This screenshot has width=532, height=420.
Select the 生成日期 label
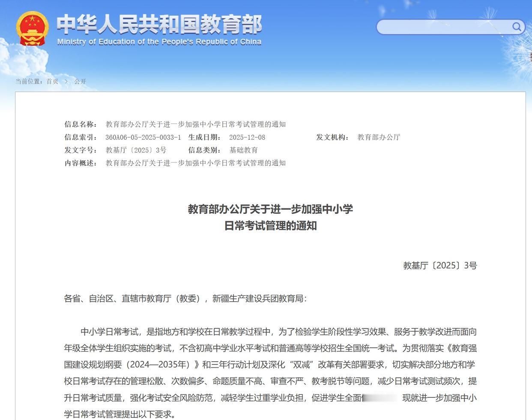pos(205,137)
